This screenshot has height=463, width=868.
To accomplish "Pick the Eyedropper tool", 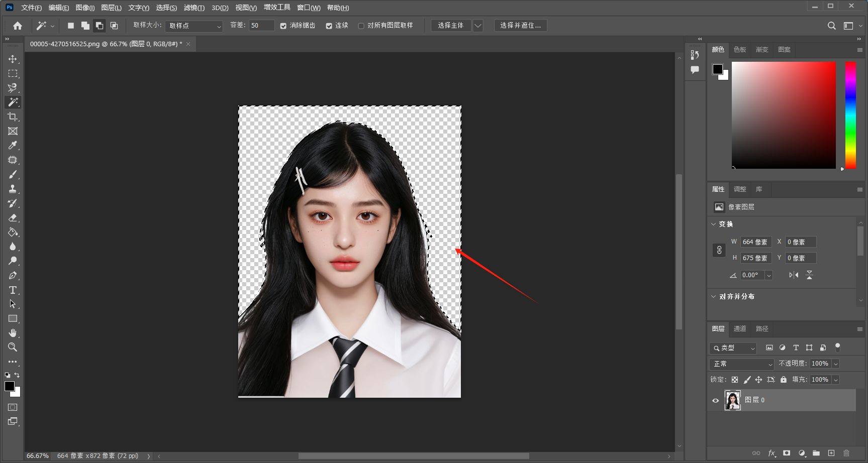I will (13, 145).
